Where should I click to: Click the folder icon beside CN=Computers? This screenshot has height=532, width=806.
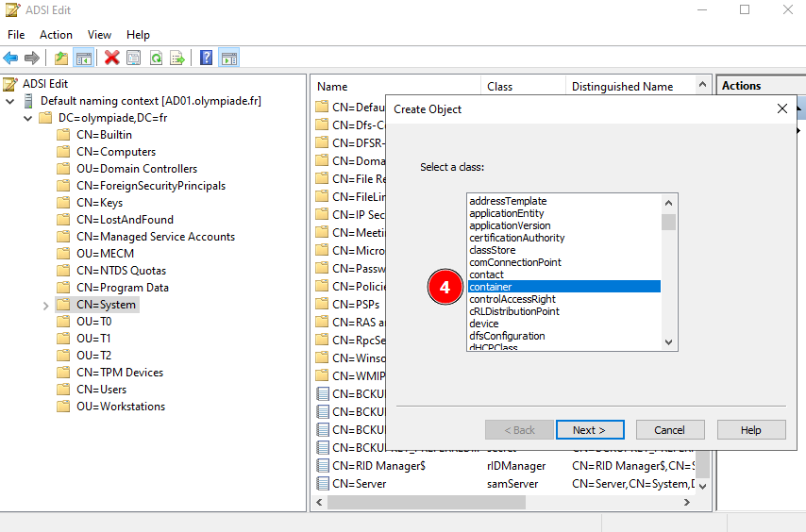click(x=63, y=152)
